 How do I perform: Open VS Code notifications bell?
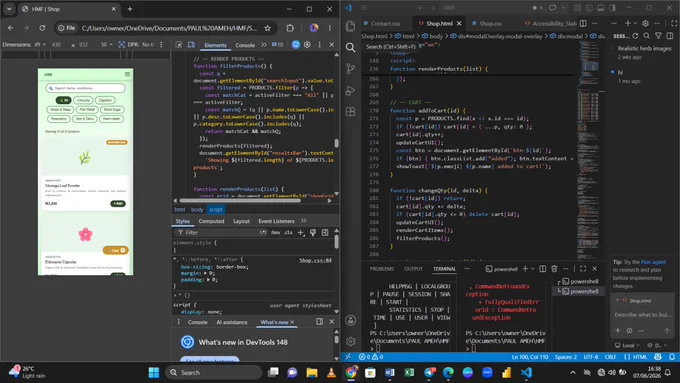(x=672, y=357)
